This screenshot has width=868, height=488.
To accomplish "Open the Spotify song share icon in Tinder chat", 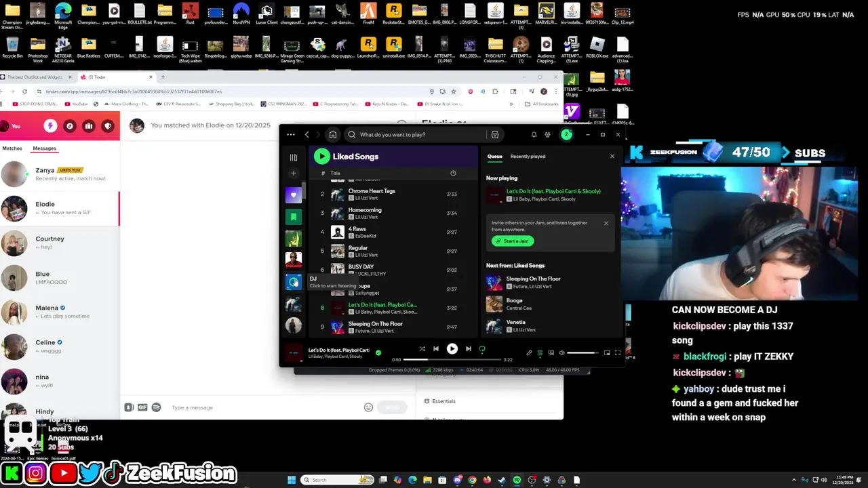I will click(x=156, y=407).
